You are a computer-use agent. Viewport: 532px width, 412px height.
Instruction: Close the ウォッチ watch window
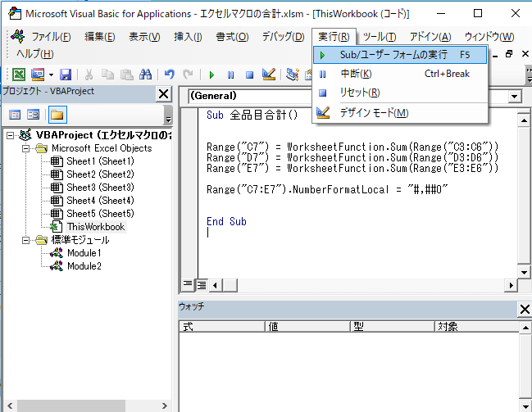pos(525,310)
